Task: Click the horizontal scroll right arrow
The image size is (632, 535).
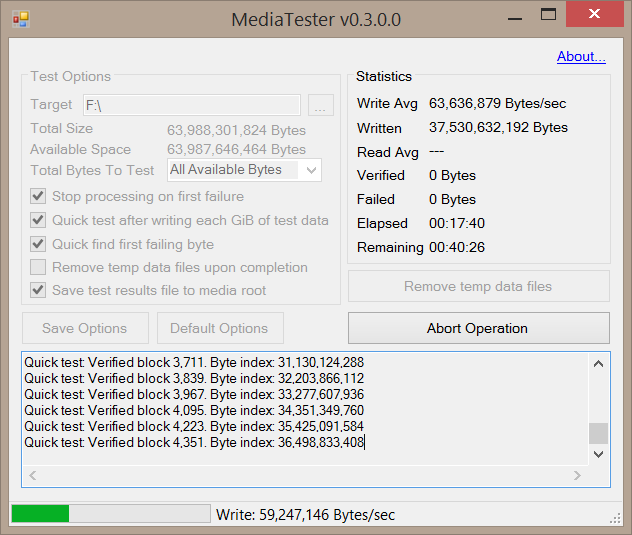Action: (577, 476)
